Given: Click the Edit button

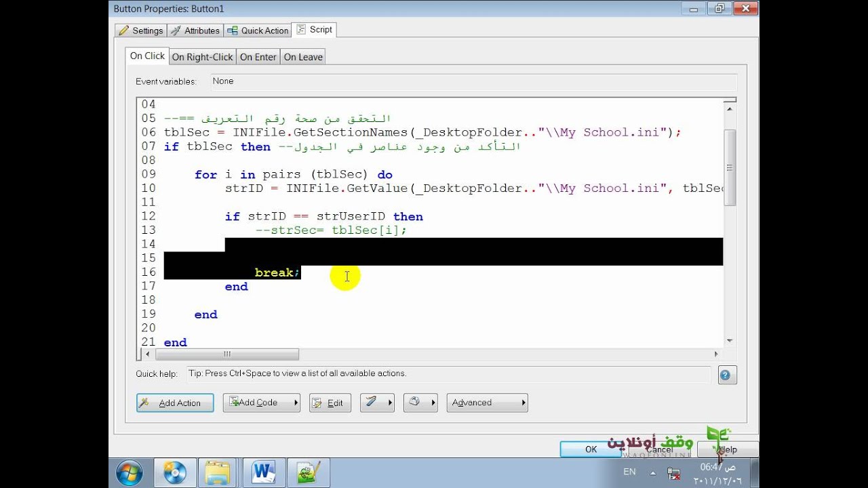Looking at the screenshot, I should click(330, 403).
